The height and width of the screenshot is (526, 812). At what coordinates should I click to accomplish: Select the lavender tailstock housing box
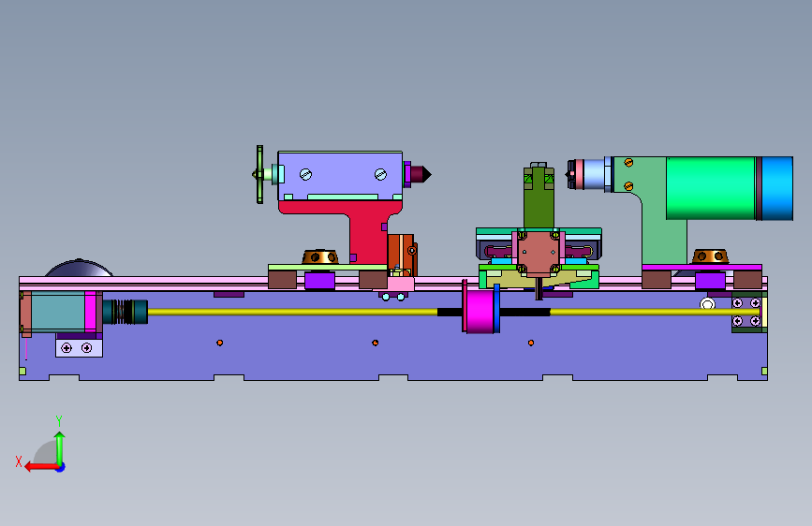[x=340, y=175]
